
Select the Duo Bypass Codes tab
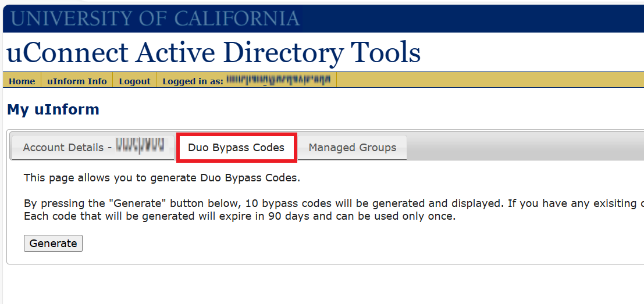tap(236, 148)
